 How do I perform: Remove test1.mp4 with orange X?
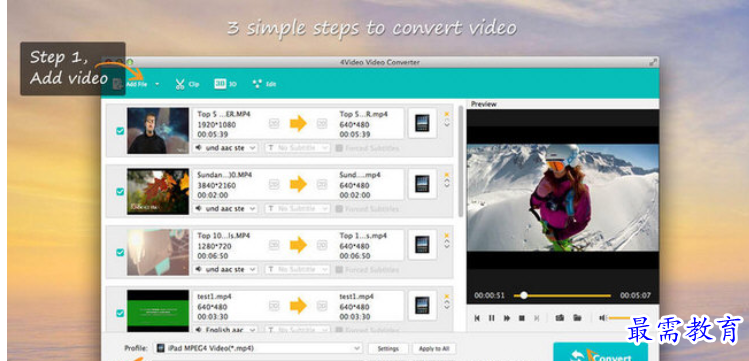[x=447, y=296]
